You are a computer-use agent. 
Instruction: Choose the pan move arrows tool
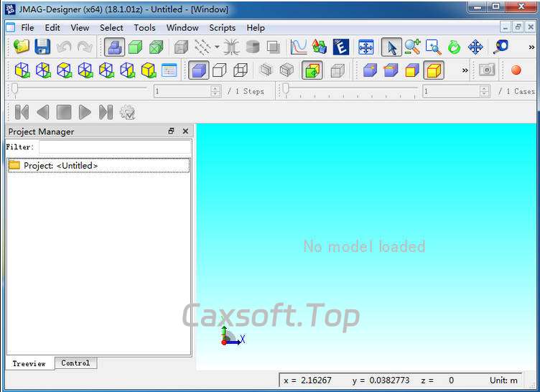pyautogui.click(x=475, y=47)
